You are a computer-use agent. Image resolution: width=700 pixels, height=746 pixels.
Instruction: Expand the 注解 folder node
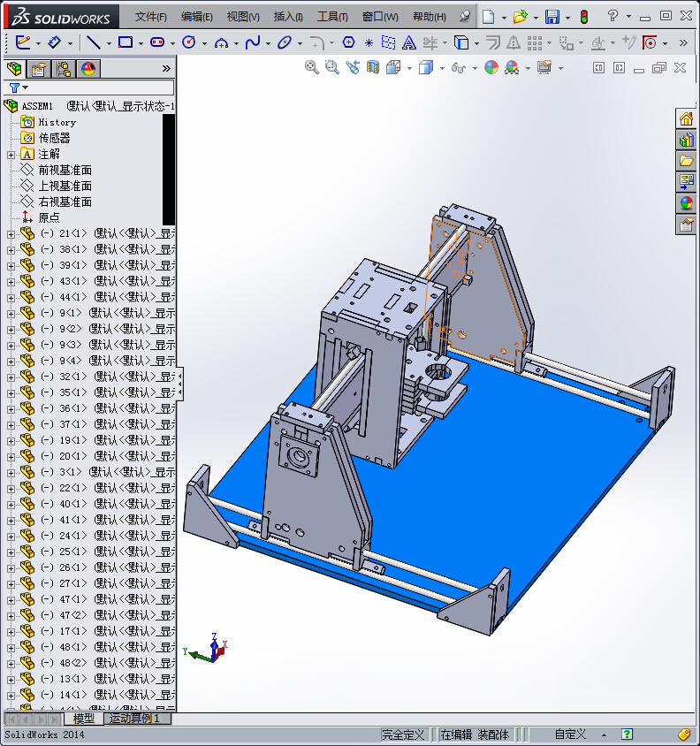(x=11, y=155)
